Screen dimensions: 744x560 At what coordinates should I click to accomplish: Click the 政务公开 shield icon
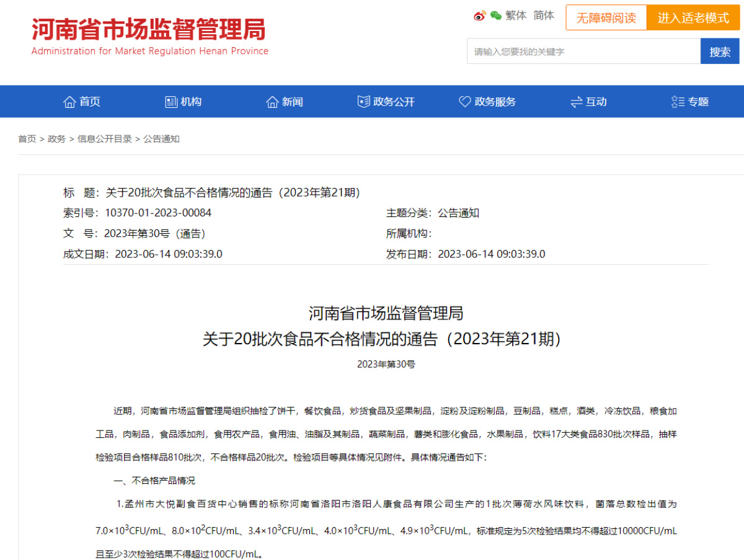click(x=364, y=102)
